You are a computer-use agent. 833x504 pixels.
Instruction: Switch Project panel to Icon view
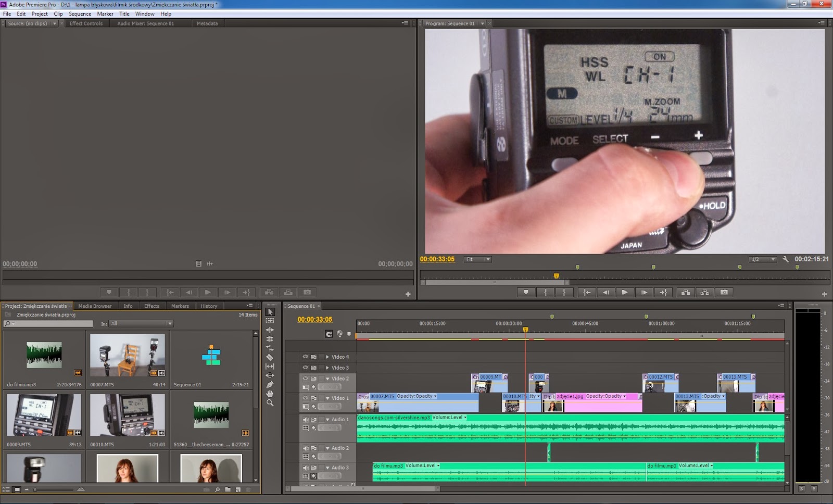[17, 489]
